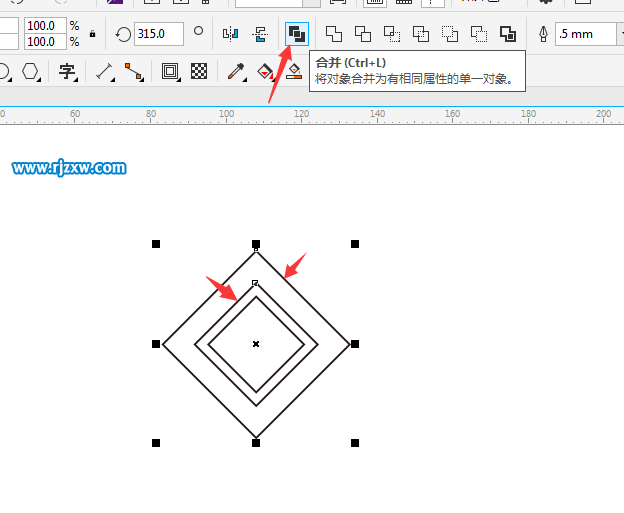Click the top-left selection handle
Screen dimensions: 624x513
156,244
